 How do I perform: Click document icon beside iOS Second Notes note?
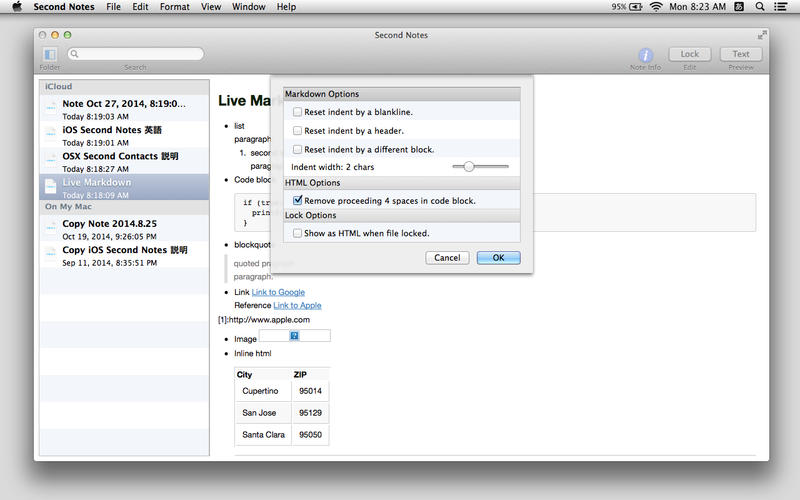pos(51,134)
